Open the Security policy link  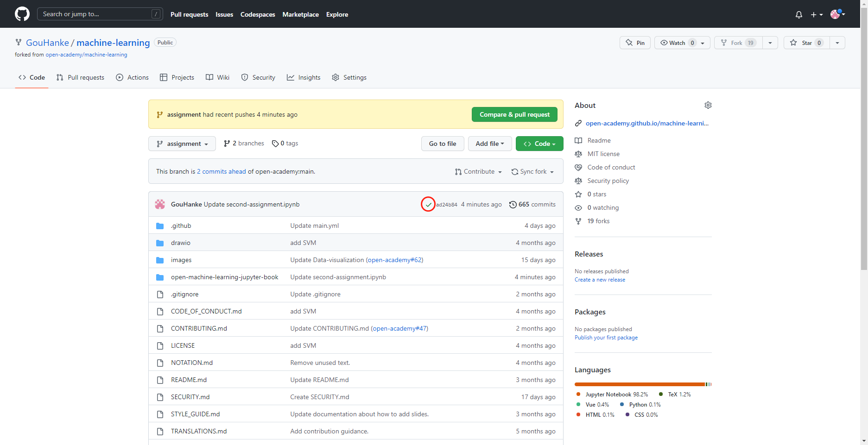tap(608, 181)
